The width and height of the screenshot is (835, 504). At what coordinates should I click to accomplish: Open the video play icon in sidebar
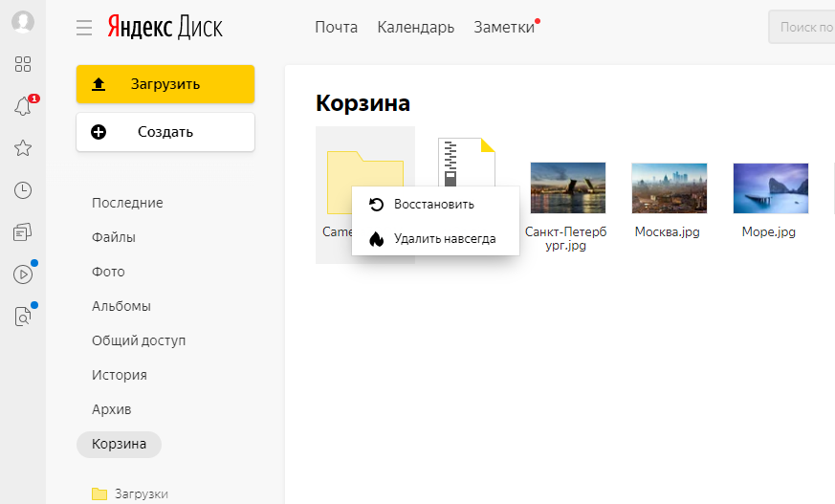pyautogui.click(x=23, y=274)
